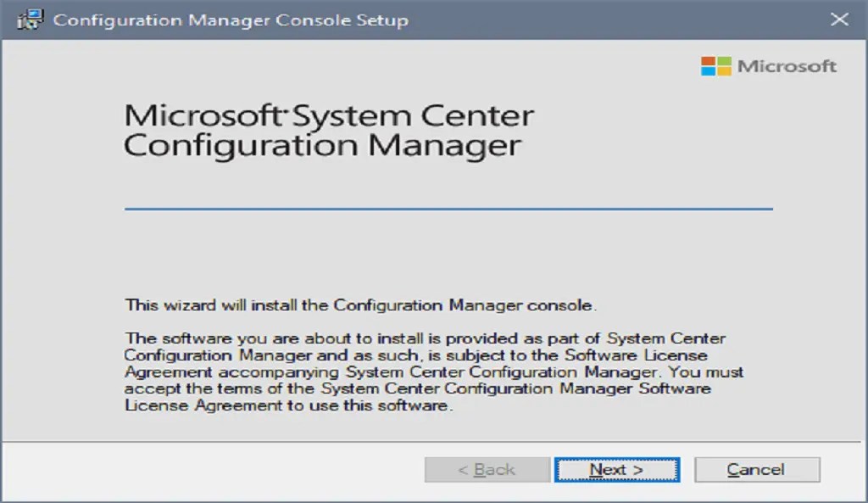The image size is (868, 503).
Task: Cancel the Configuration Manager Console Setup
Action: coord(757,470)
